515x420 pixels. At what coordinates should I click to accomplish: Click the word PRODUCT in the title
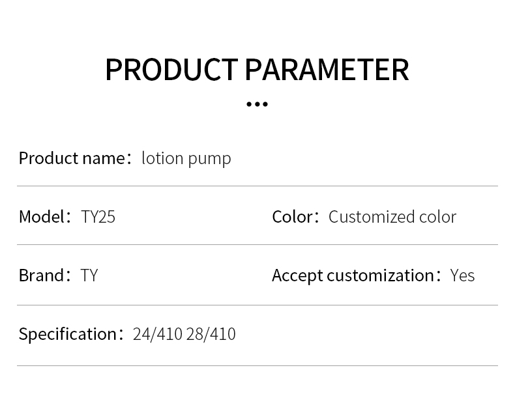(x=172, y=69)
